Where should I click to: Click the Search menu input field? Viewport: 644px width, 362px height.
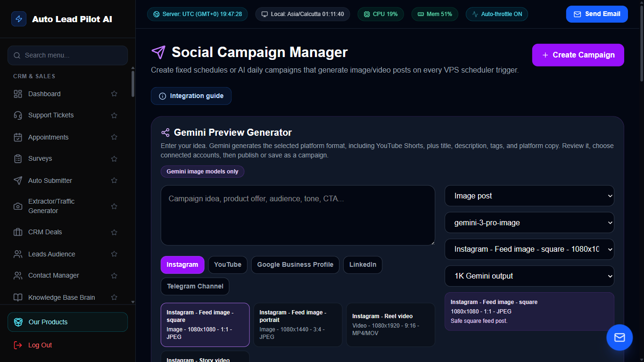(x=67, y=55)
